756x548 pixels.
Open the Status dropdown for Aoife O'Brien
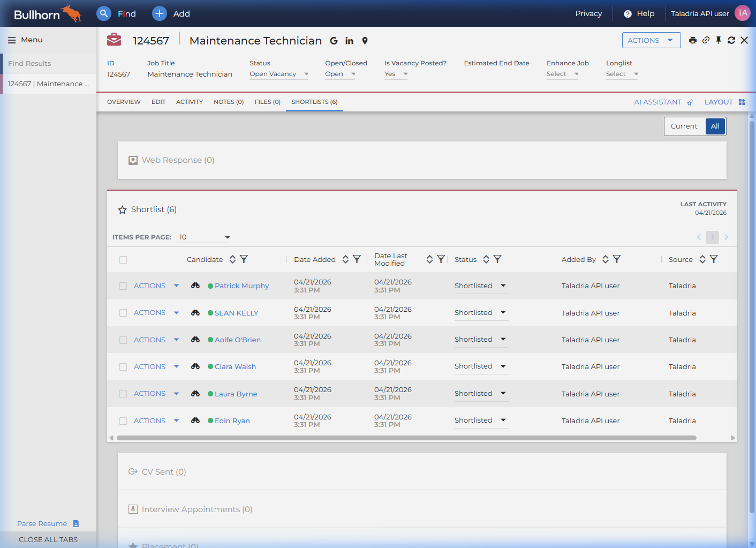502,339
